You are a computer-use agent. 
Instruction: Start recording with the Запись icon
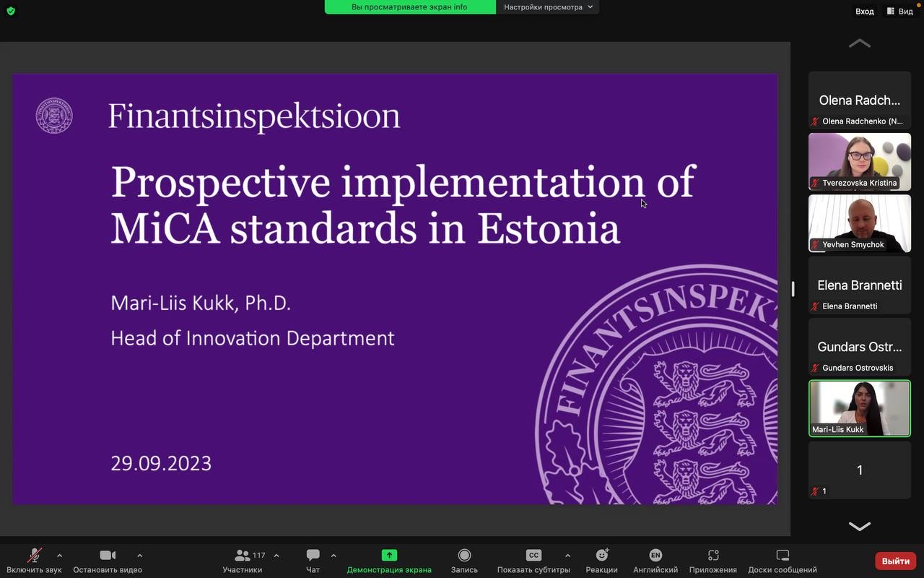(464, 556)
